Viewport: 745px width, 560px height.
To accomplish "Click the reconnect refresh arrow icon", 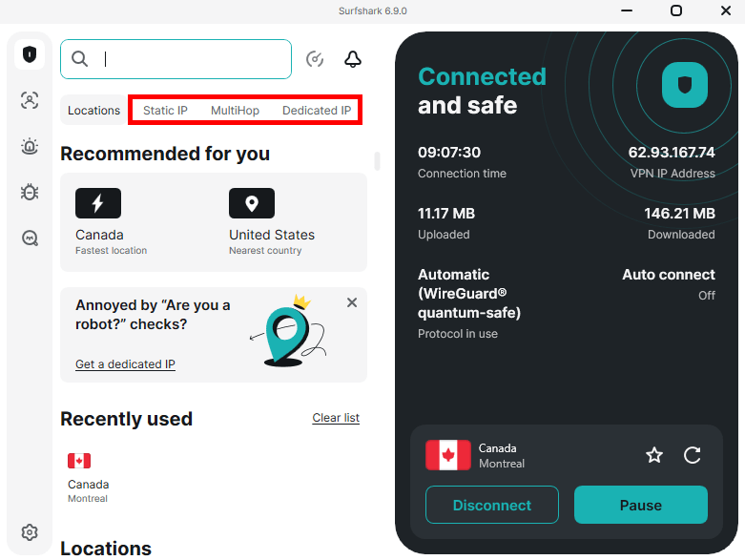I will (692, 455).
